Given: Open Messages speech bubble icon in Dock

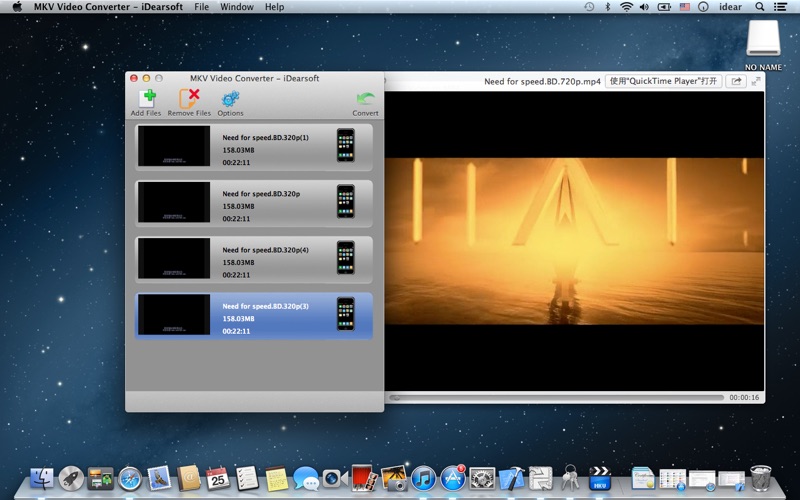Looking at the screenshot, I should 306,479.
